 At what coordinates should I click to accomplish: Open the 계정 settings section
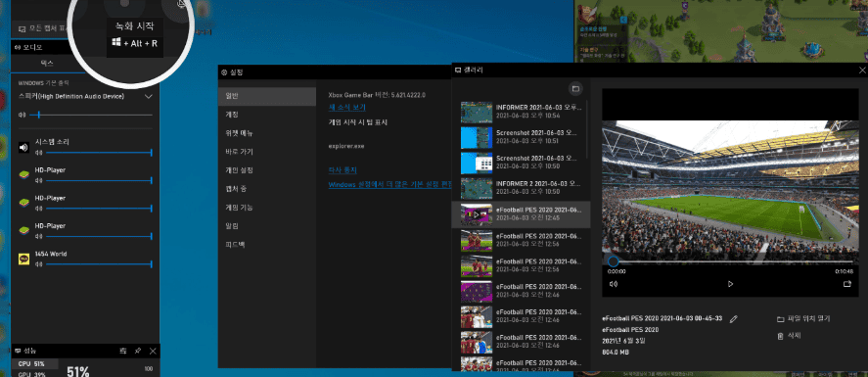(267, 115)
